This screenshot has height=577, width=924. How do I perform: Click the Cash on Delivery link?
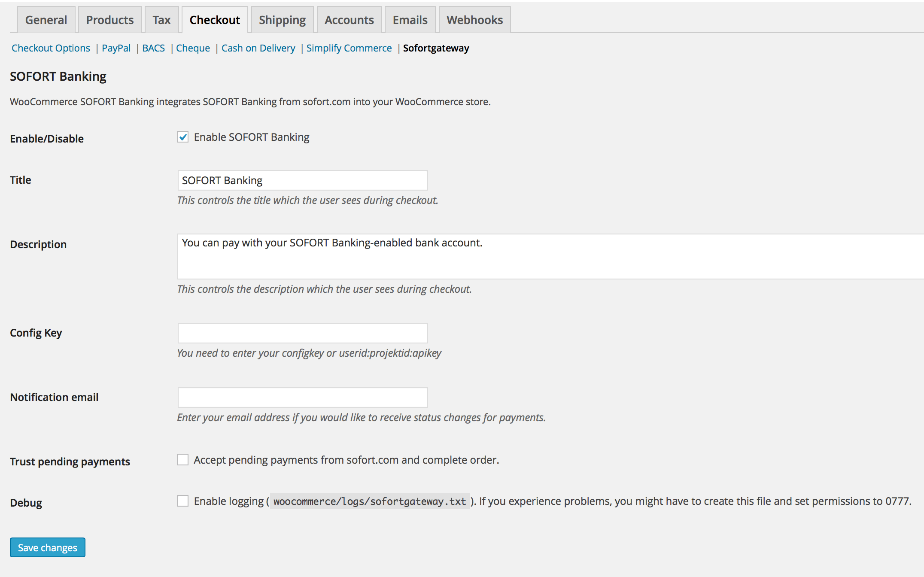[x=257, y=48]
